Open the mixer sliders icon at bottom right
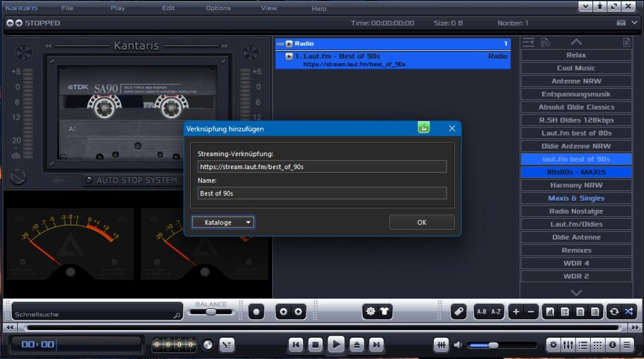The image size is (644, 359). [568, 345]
